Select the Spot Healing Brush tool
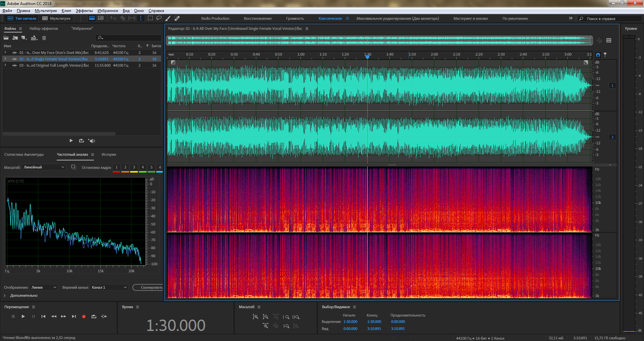The height and width of the screenshot is (341, 644). tap(177, 18)
